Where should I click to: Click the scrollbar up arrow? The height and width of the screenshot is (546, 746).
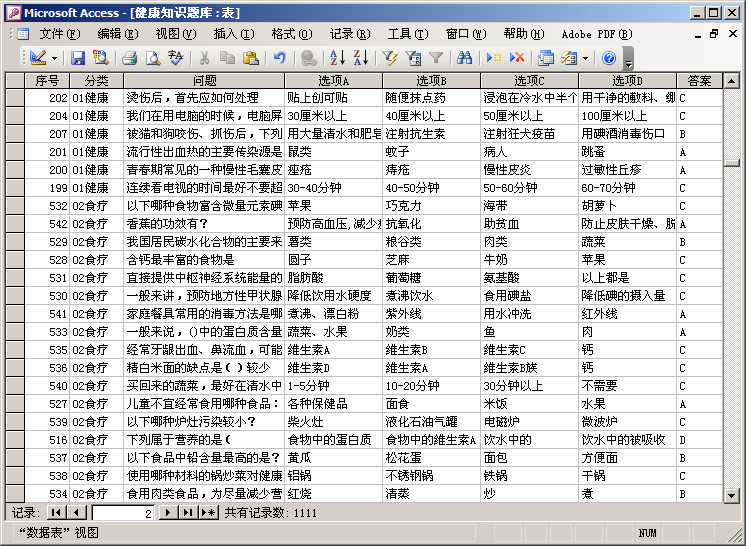coord(731,81)
